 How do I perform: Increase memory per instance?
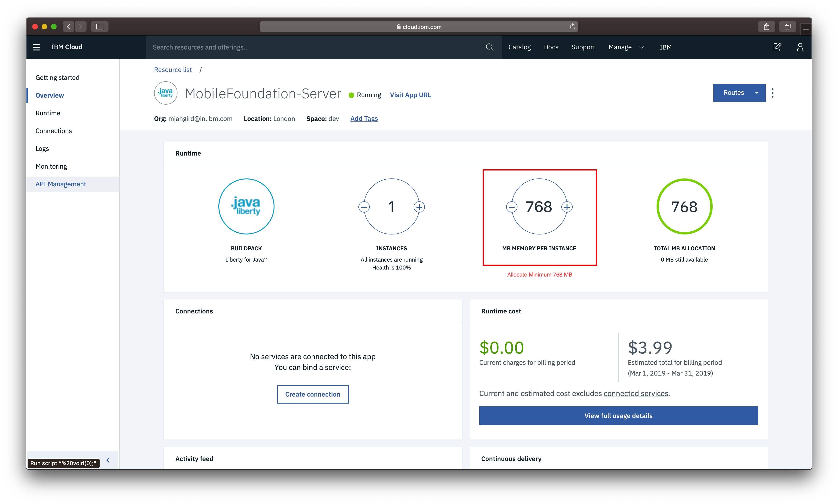tap(567, 207)
